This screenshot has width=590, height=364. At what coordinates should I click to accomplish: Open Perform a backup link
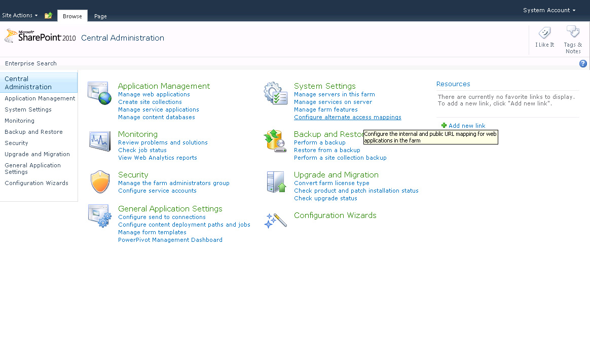pos(320,142)
